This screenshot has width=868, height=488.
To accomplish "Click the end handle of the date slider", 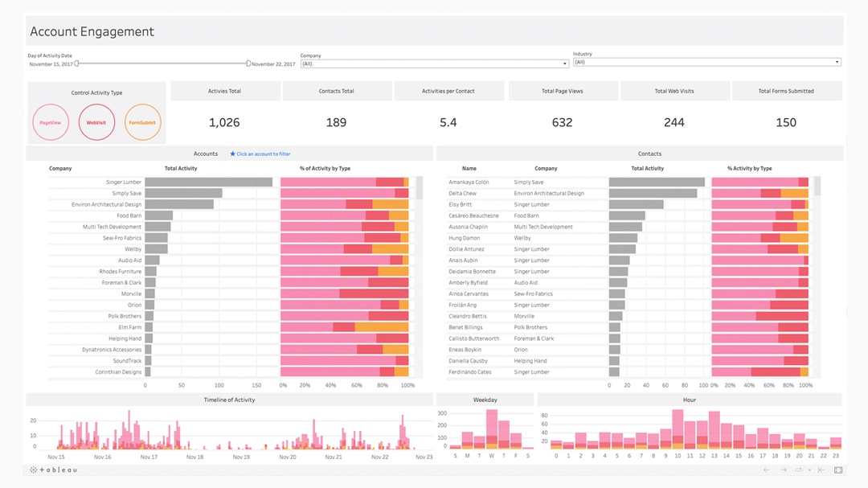I will pyautogui.click(x=249, y=64).
